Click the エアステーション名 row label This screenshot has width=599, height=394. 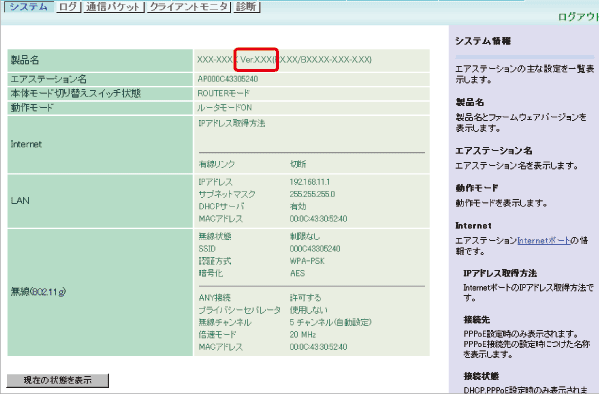click(x=49, y=79)
